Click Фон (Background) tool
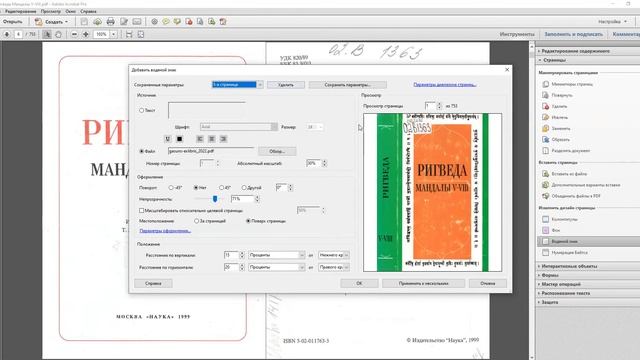640x360 pixels. tap(551, 230)
